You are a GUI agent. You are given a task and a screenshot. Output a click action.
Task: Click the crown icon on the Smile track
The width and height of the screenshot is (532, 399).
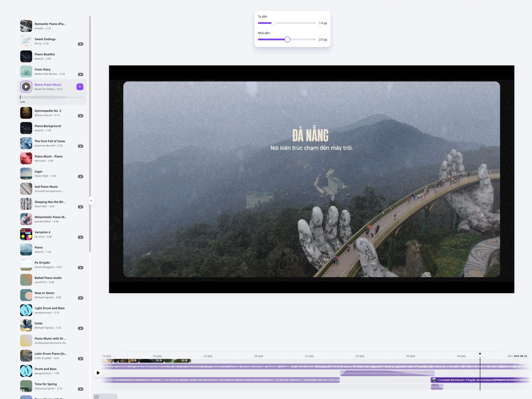click(80, 328)
